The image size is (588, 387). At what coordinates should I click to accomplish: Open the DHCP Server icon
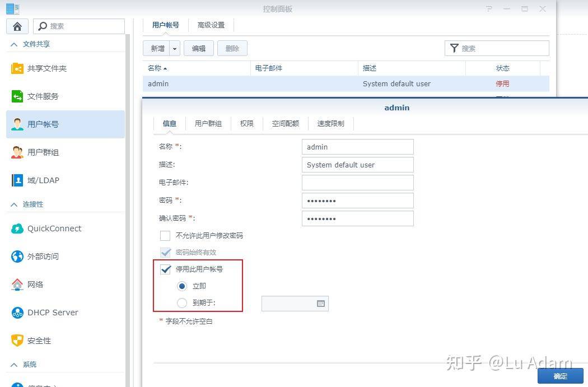click(x=17, y=313)
